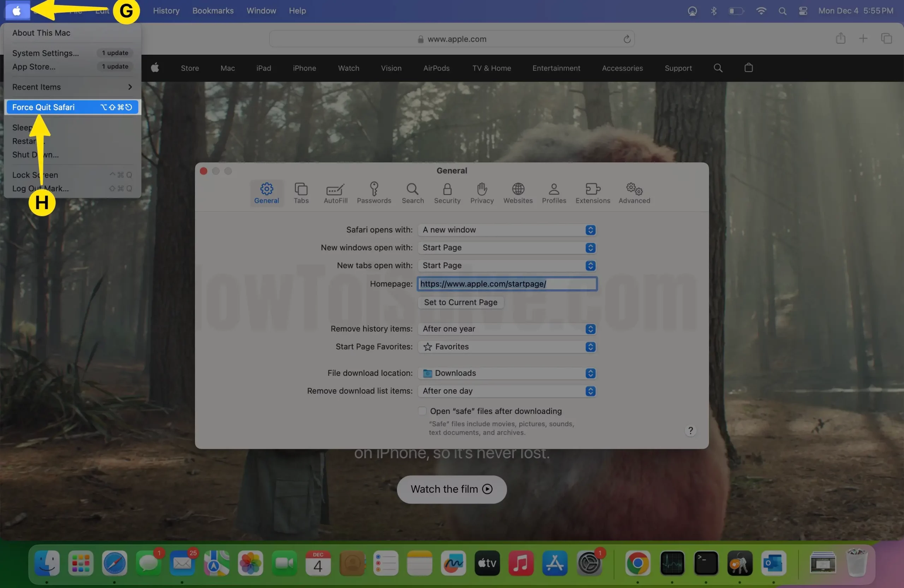Open the Search settings pane

tap(412, 193)
